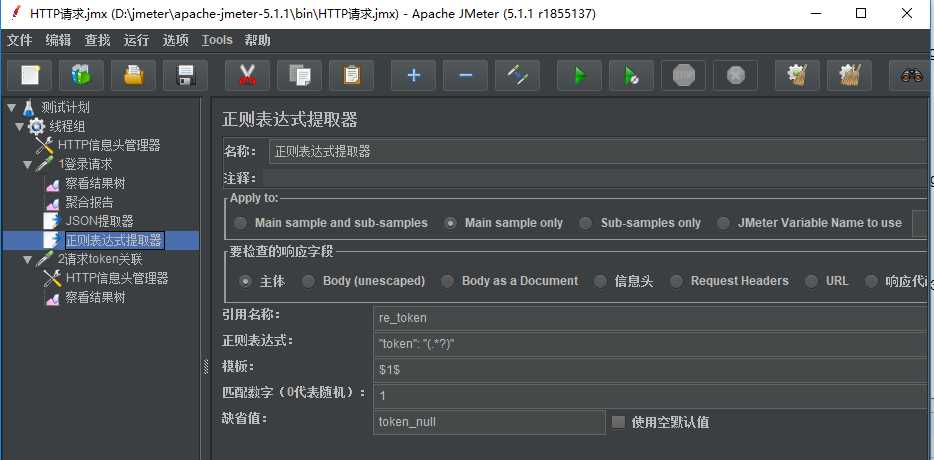
Task: Select HTTP信息头管理器 under 2请求token关联
Action: (x=117, y=278)
